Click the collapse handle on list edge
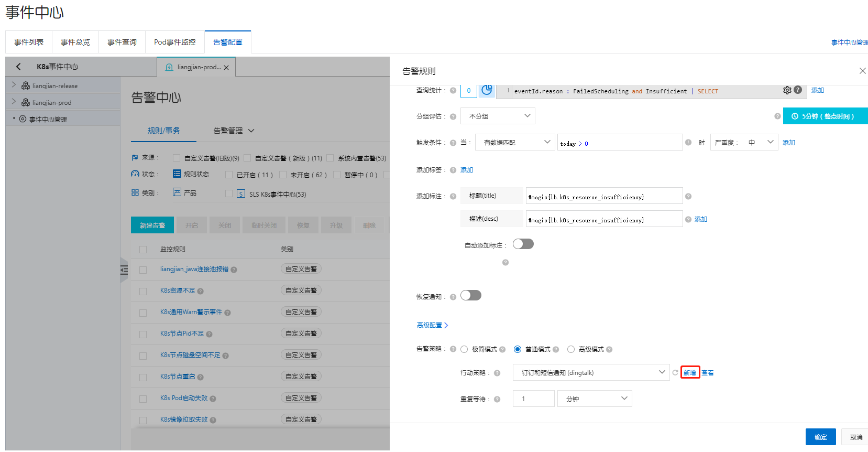Image resolution: width=868 pixels, height=452 pixels. coord(124,270)
